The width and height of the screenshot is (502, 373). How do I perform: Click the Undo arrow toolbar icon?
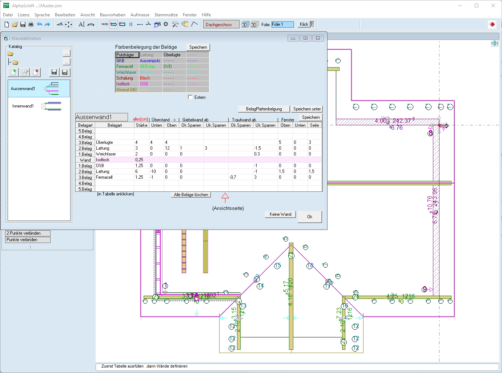pyautogui.click(x=39, y=24)
